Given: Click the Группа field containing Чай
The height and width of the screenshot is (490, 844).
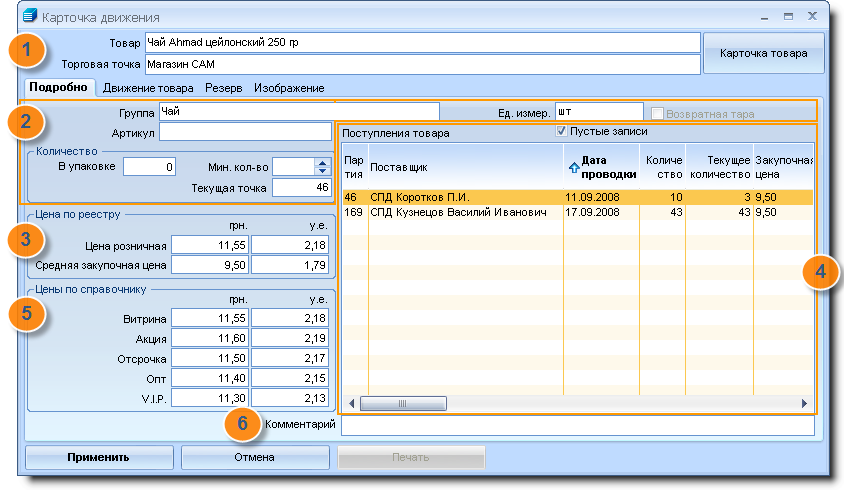Looking at the screenshot, I should coord(299,112).
